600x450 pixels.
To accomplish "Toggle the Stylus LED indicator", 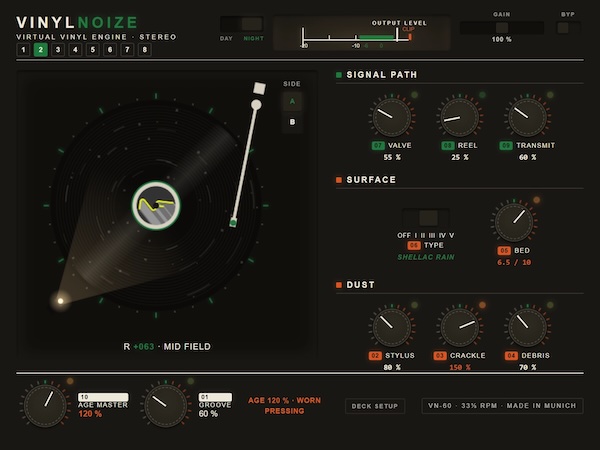I will 414,305.
